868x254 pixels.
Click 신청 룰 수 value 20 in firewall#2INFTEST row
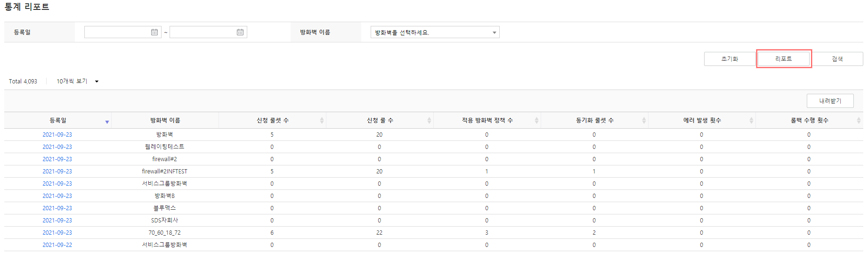click(380, 172)
